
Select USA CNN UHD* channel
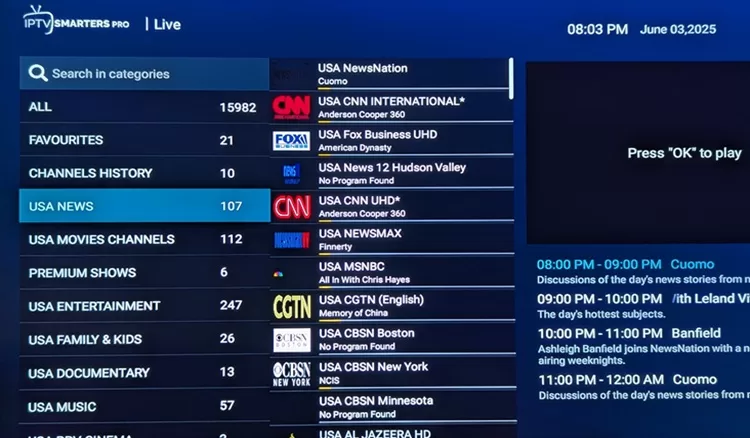392,207
